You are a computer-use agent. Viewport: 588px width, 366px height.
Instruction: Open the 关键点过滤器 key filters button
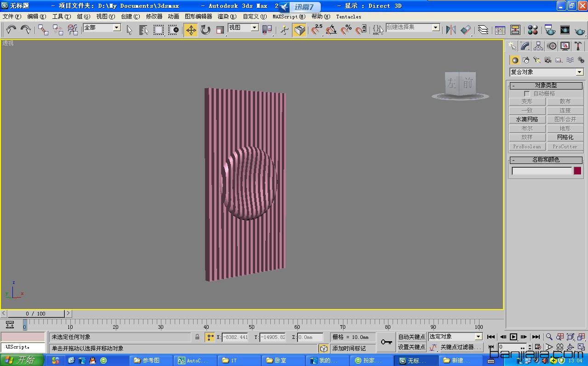461,347
